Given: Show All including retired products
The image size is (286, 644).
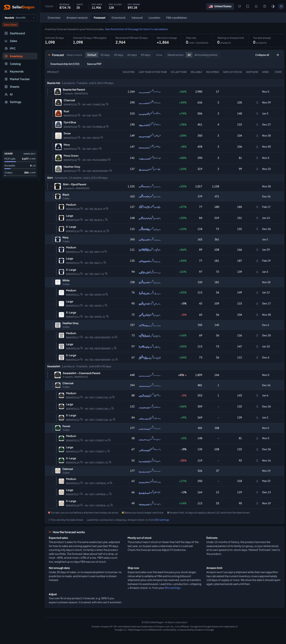Looking at the screenshot, I should click(x=206, y=55).
